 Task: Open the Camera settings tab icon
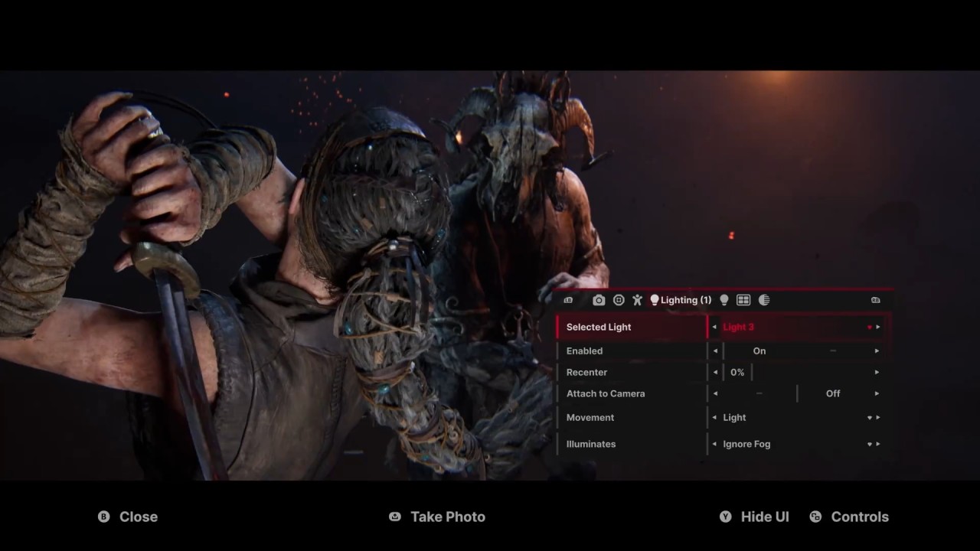click(599, 300)
